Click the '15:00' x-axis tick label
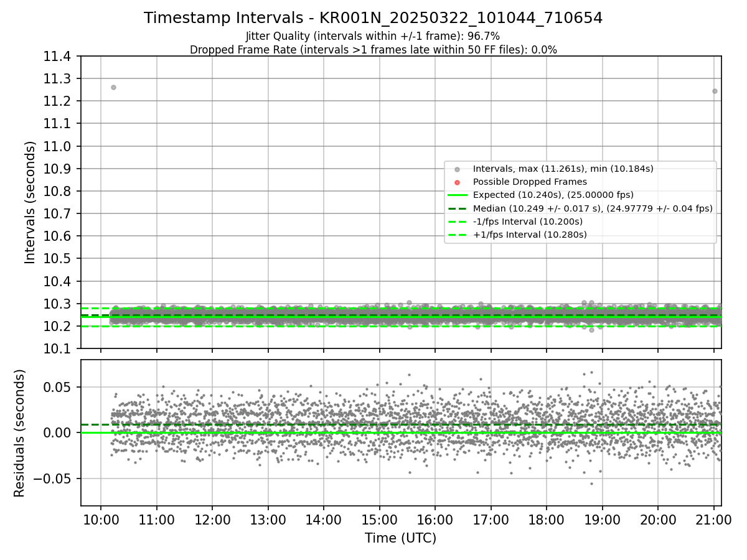 379,520
